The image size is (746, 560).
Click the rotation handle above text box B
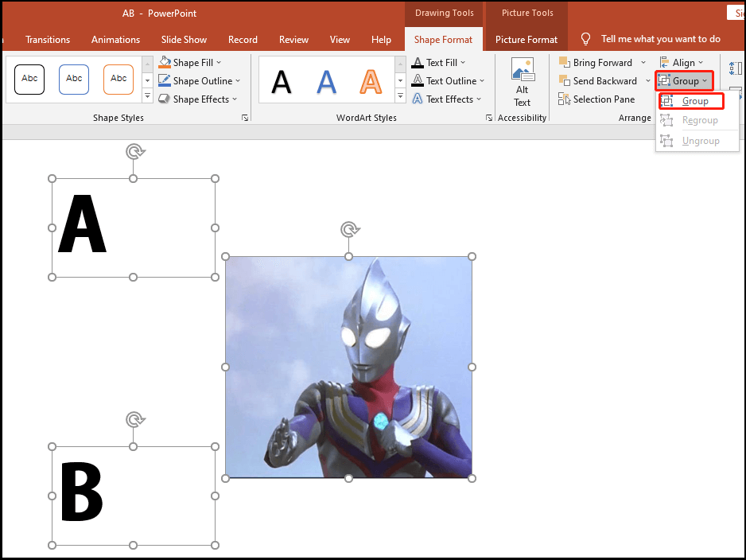click(x=135, y=420)
